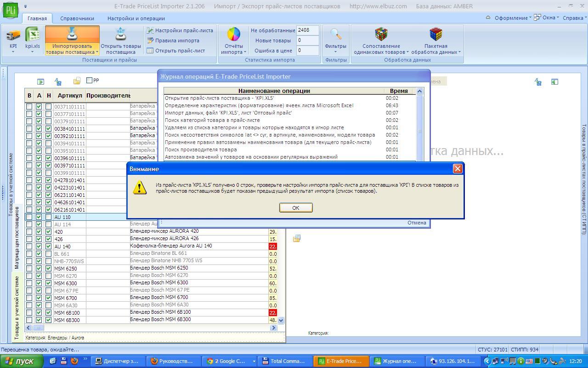
Task: Click the Не обработанные count field
Action: (x=308, y=30)
